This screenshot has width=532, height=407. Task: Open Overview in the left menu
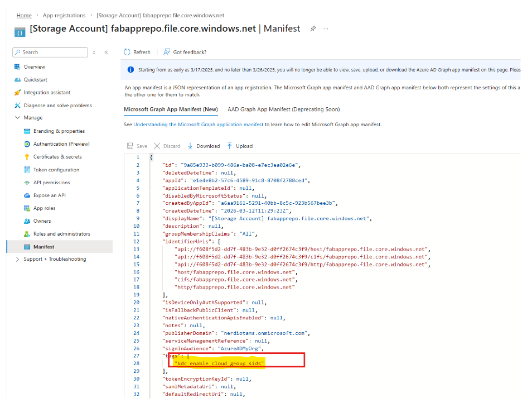point(35,66)
